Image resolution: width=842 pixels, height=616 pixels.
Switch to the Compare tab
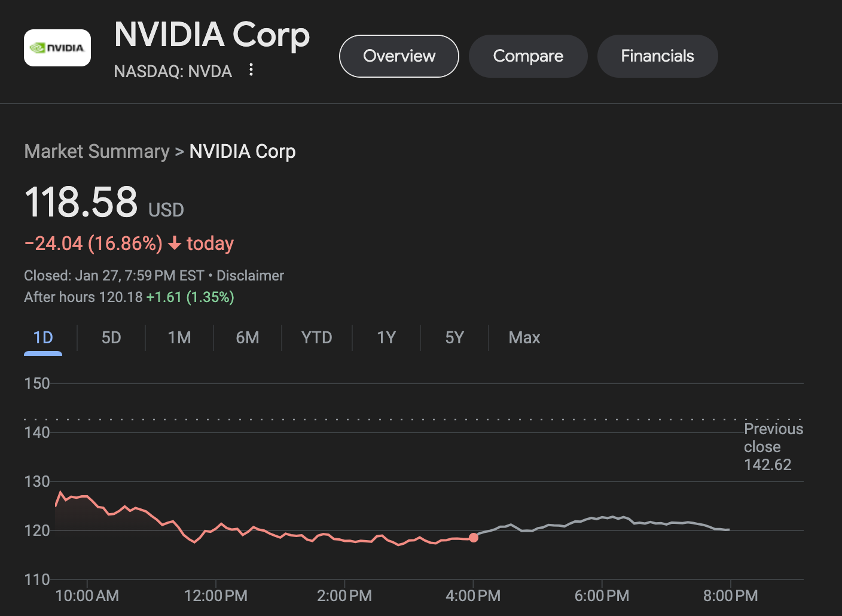click(x=528, y=56)
